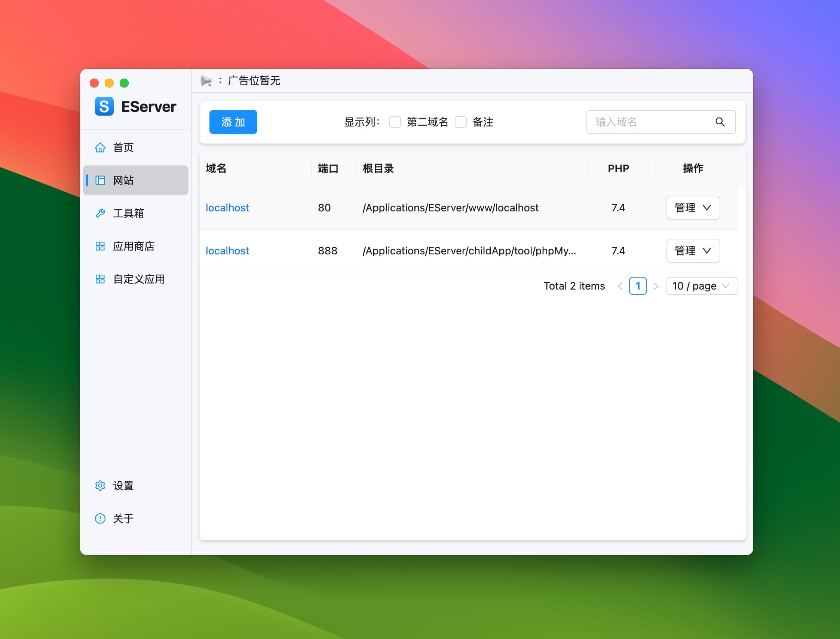Screen dimensions: 840x639
Task: Click the info icon beside 关于
Action: [x=100, y=519]
